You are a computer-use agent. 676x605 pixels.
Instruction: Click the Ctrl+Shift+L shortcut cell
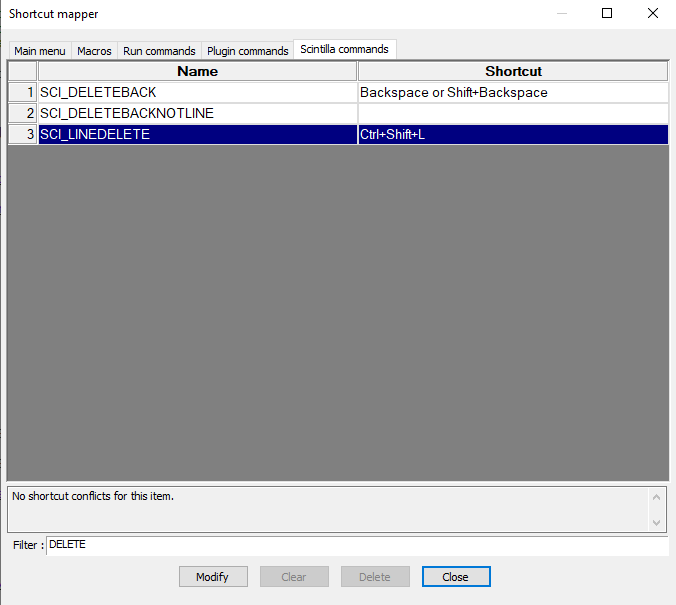[x=513, y=135]
